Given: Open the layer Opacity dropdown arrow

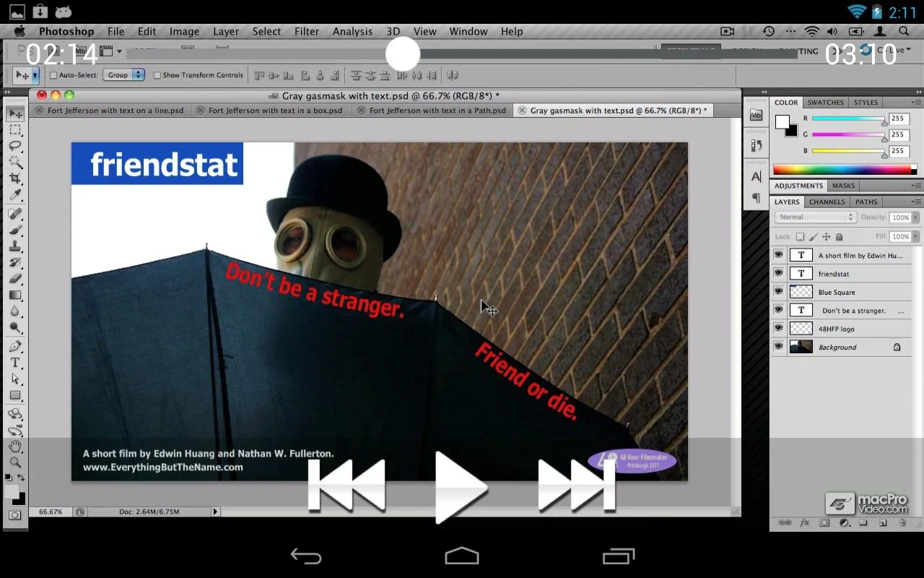Looking at the screenshot, I should coord(916,217).
